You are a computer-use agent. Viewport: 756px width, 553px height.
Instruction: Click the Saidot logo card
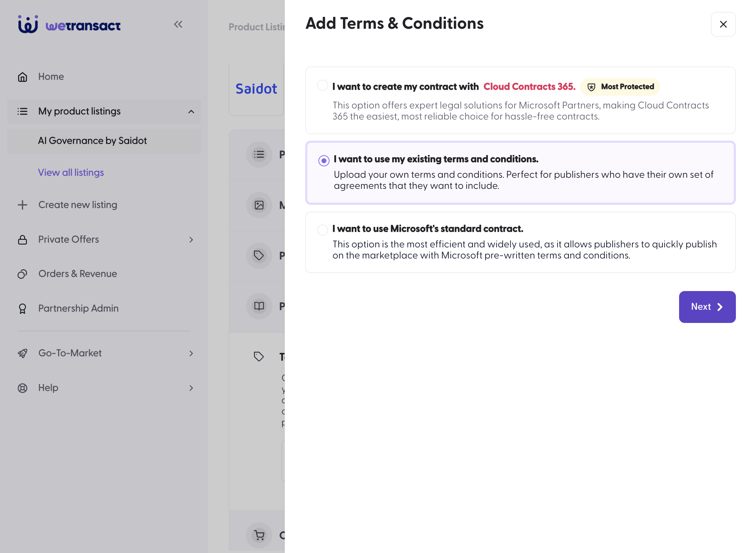coord(256,89)
